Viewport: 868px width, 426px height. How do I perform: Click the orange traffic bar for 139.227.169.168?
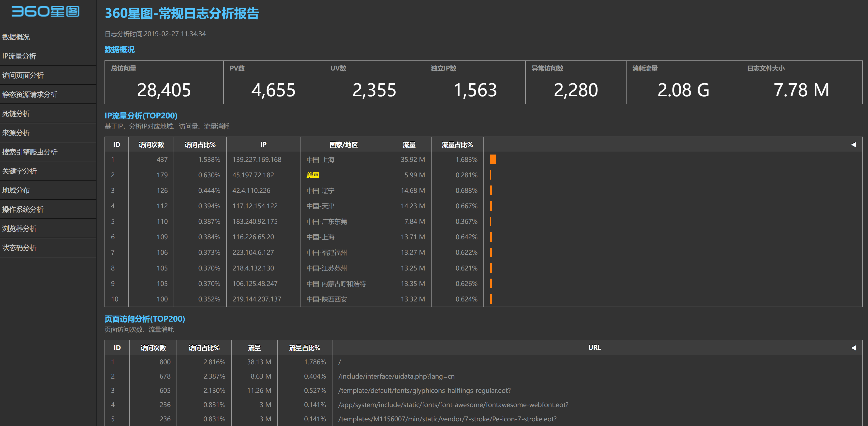tap(493, 159)
